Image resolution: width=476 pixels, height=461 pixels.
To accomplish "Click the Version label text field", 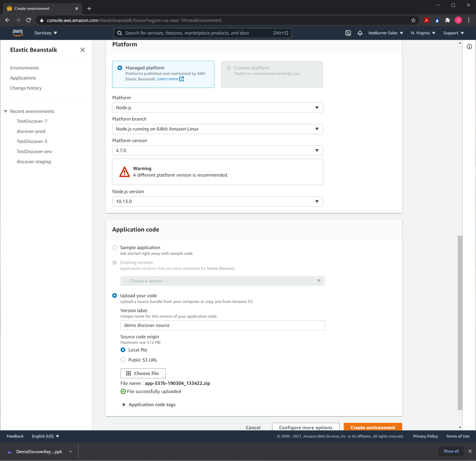I will [222, 325].
